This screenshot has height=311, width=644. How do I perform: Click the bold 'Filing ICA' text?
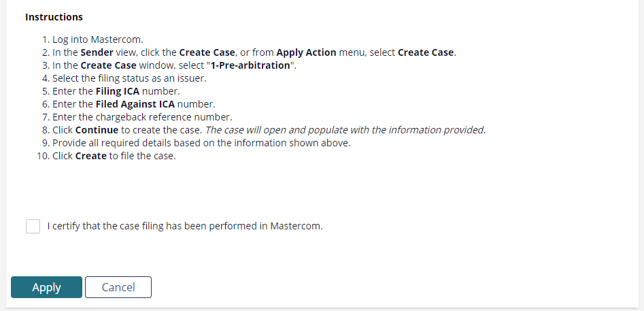(118, 91)
